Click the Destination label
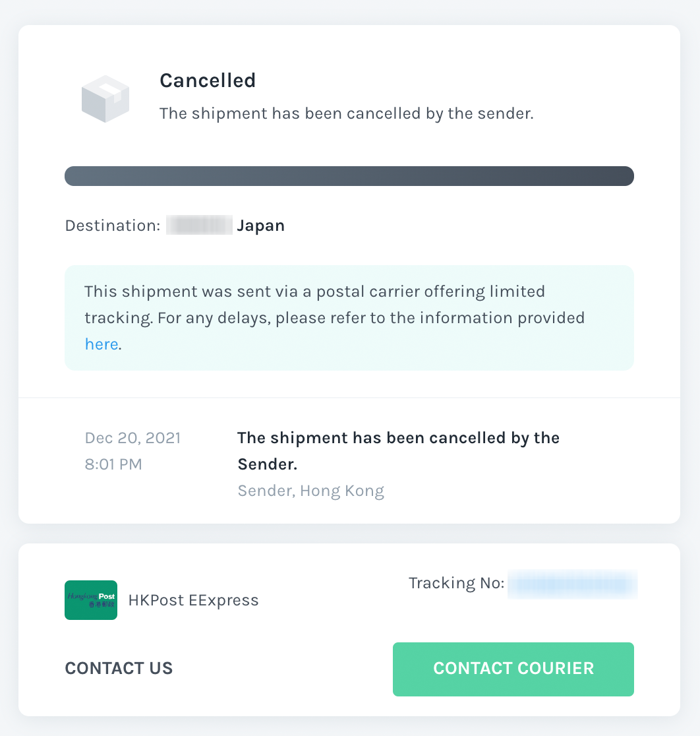The width and height of the screenshot is (700, 736). (x=113, y=226)
